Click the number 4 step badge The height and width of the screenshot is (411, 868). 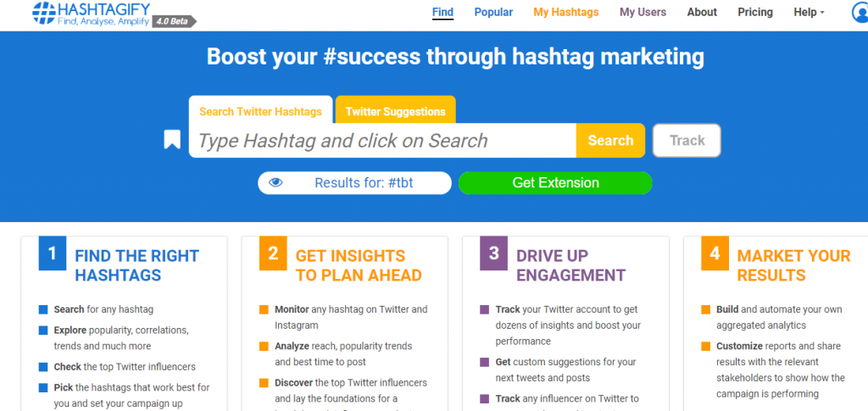click(715, 253)
